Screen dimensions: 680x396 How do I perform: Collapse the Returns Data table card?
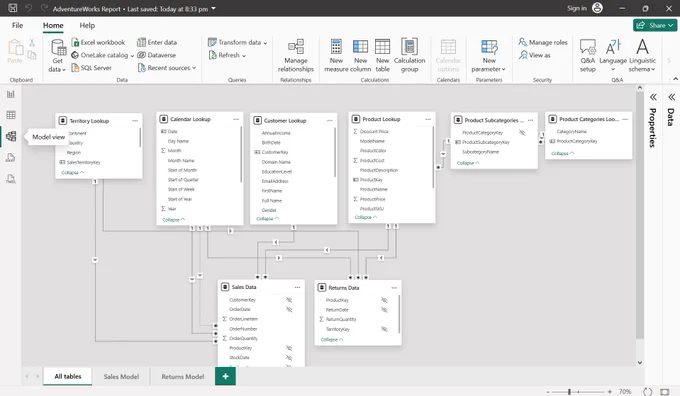(332, 339)
